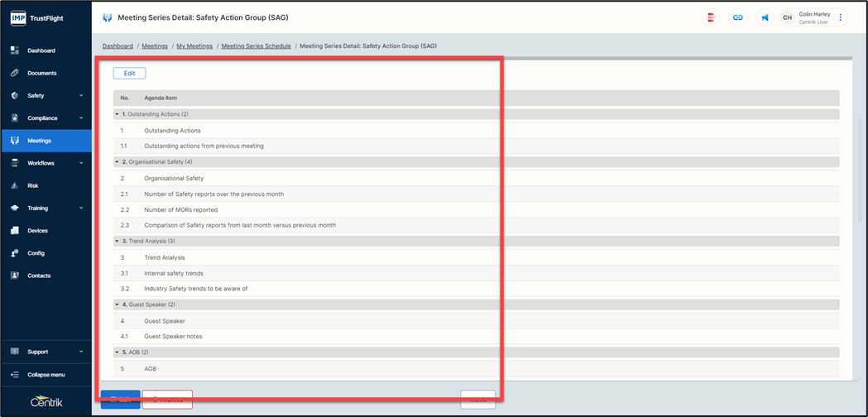Viewport: 868px width, 417px height.
Task: Select row 'Number of Safety reports over the previous month'
Action: tap(476, 194)
